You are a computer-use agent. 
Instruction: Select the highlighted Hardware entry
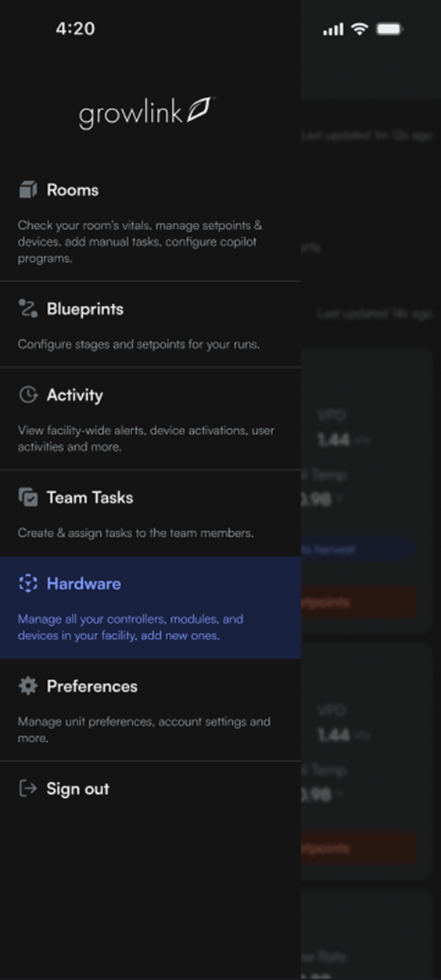click(150, 608)
